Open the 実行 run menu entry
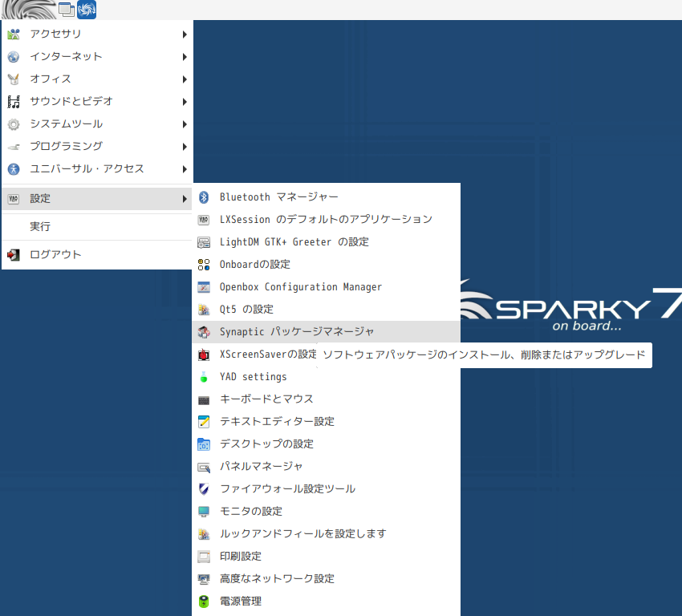This screenshot has height=616, width=682. 97,226
